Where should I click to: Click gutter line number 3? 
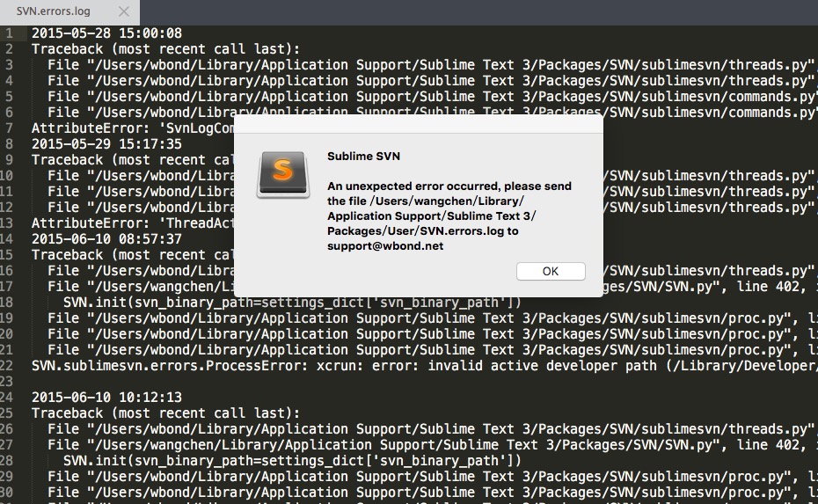(x=9, y=65)
